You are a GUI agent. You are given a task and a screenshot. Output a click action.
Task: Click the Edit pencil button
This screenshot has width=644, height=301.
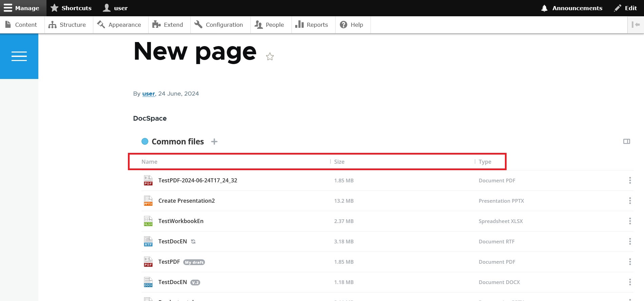pyautogui.click(x=625, y=8)
